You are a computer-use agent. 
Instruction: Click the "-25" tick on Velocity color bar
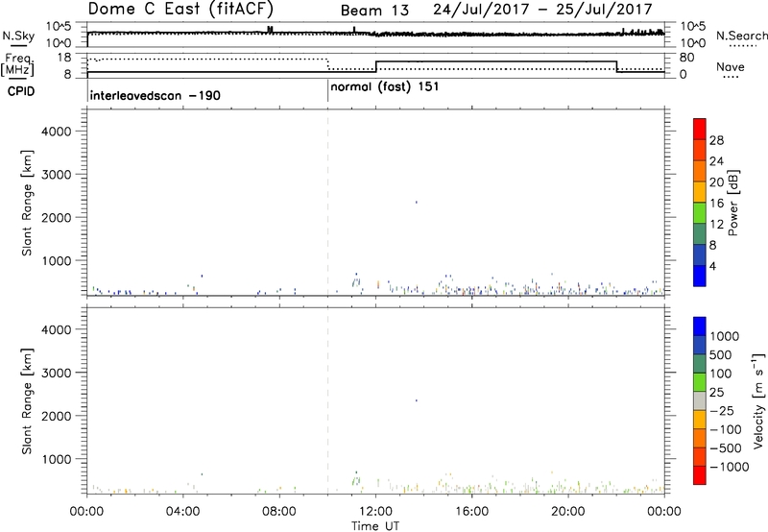[x=722, y=410]
